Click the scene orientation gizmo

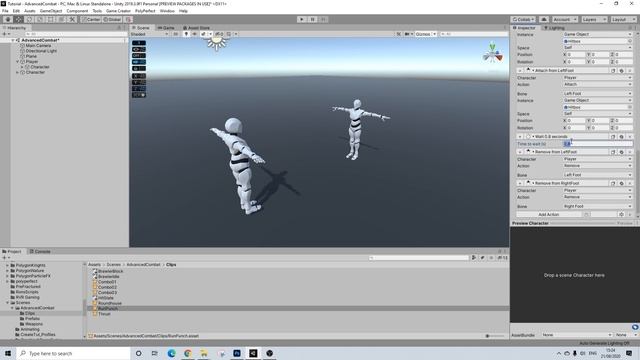493,53
